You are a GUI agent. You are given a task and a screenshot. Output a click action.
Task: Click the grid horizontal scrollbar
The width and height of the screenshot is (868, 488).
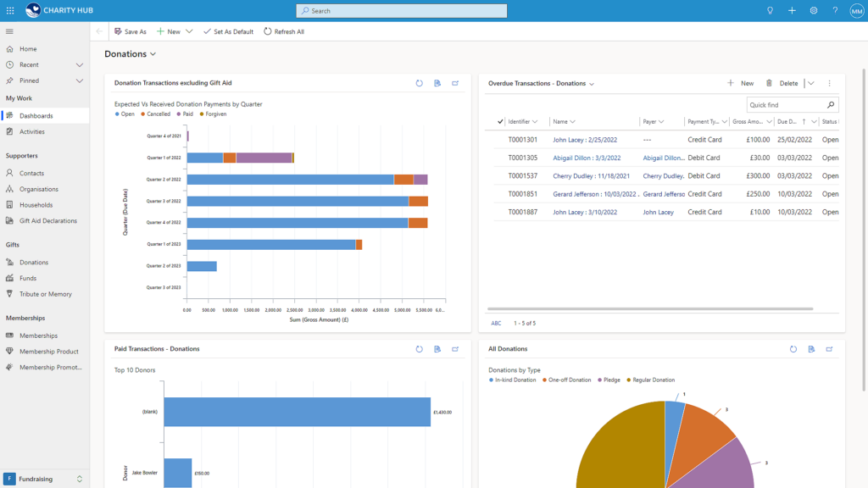point(650,308)
